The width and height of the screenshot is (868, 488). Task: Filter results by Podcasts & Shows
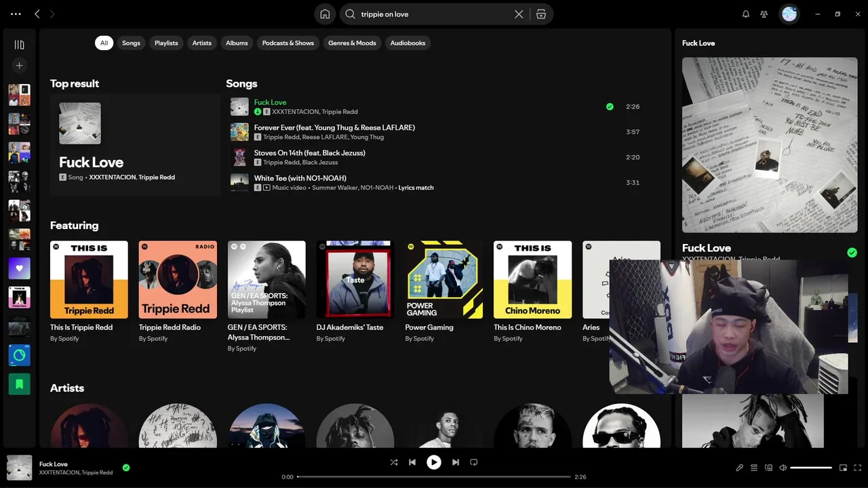(288, 43)
